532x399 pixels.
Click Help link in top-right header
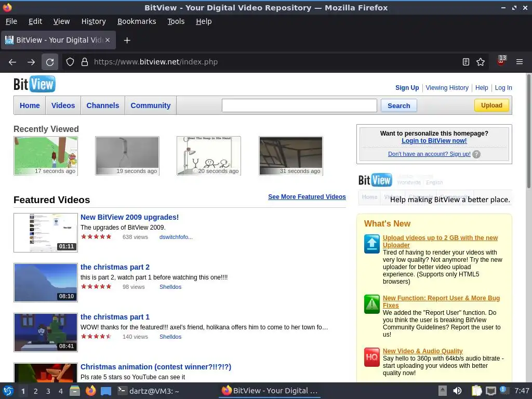pyautogui.click(x=482, y=88)
